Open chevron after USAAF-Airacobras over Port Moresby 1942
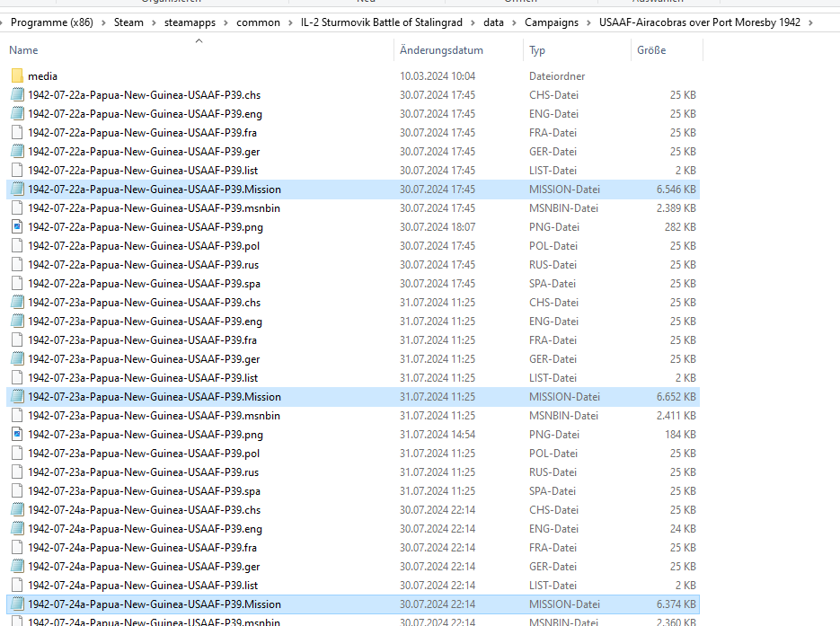This screenshot has height=626, width=840. coord(811,22)
